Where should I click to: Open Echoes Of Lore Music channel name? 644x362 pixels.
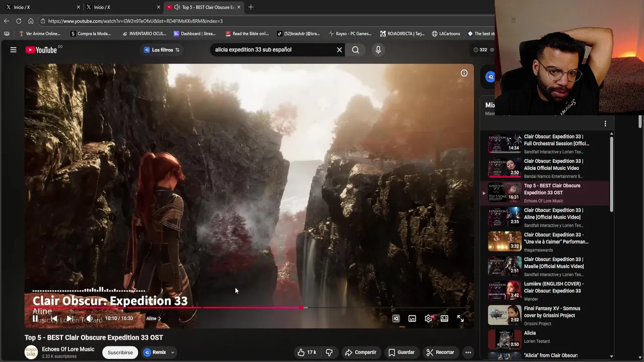[x=68, y=349]
